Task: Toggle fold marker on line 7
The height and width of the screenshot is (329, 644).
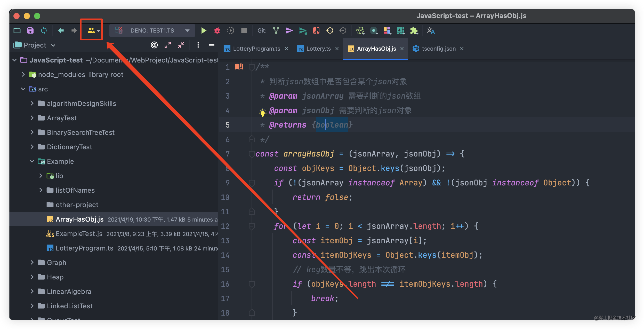Action: (252, 154)
